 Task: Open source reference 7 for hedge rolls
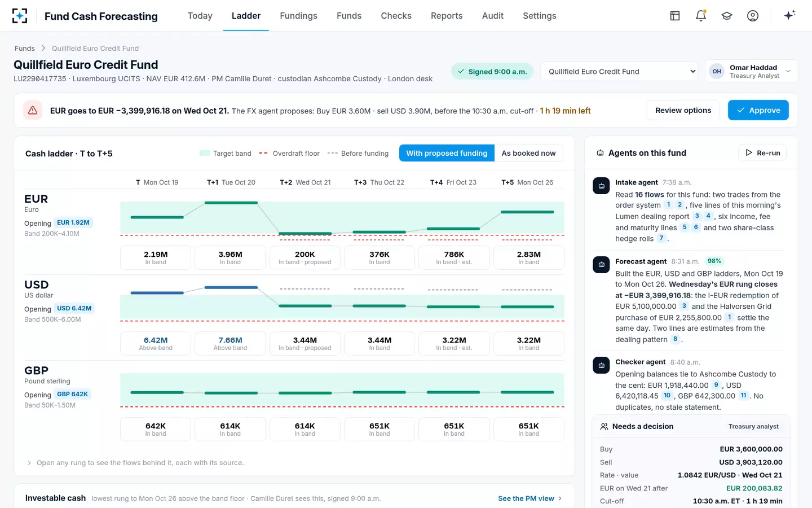[x=661, y=238]
